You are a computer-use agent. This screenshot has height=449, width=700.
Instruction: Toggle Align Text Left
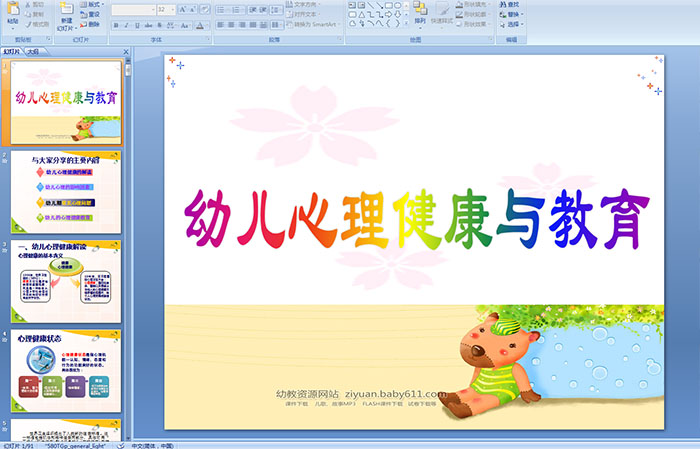click(221, 25)
